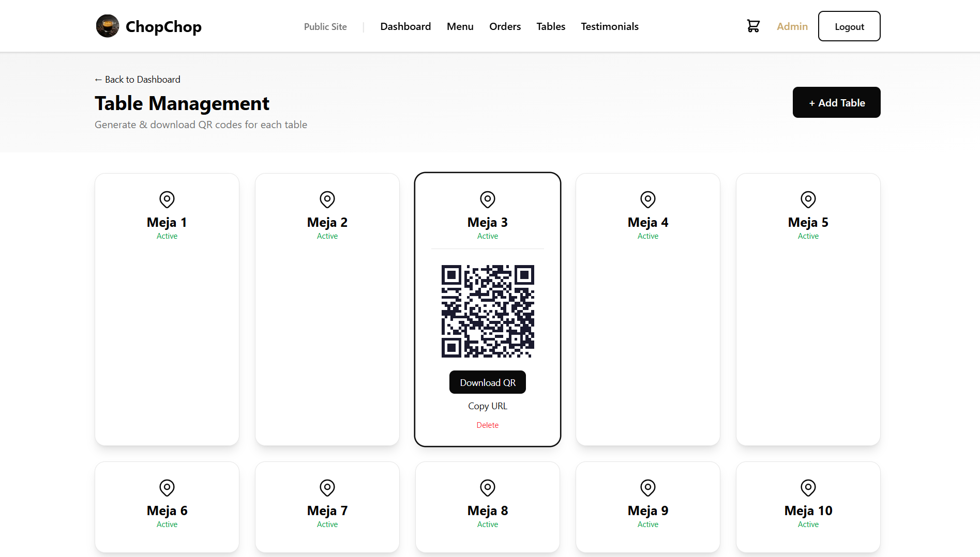This screenshot has width=980, height=557.
Task: Click the Active status under Meja 5
Action: (808, 236)
